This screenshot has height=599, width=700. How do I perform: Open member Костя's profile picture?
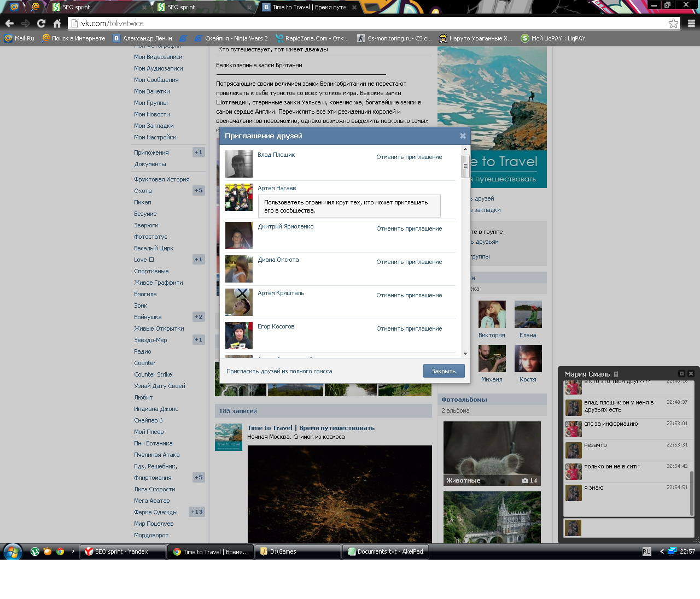coord(528,359)
